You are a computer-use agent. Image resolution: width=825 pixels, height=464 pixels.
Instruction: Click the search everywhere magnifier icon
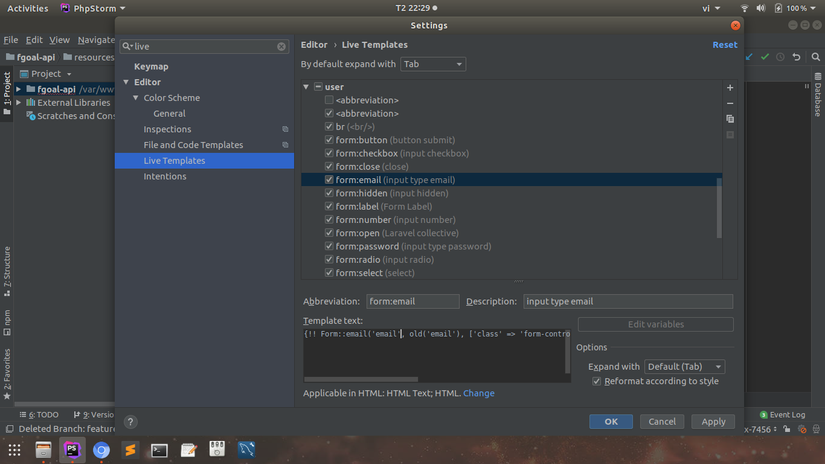click(816, 57)
